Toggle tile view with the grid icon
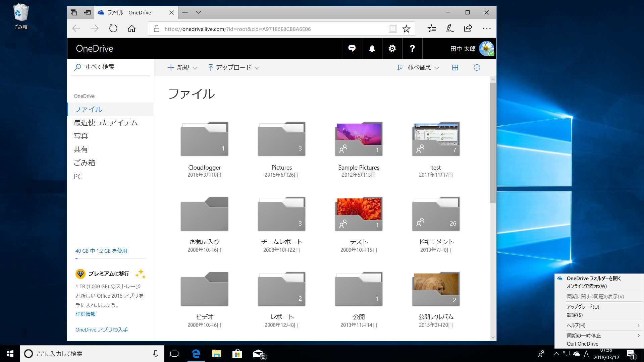644x362 pixels. 455,67
